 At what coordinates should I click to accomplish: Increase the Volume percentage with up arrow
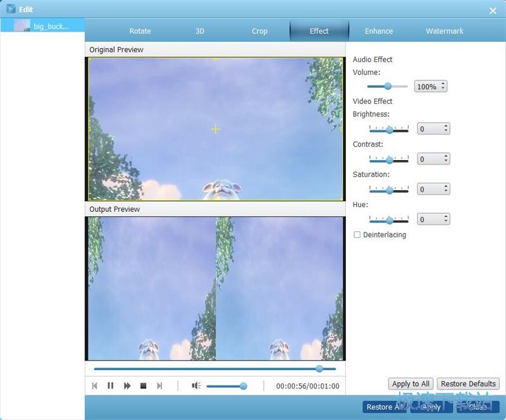pyautogui.click(x=443, y=83)
